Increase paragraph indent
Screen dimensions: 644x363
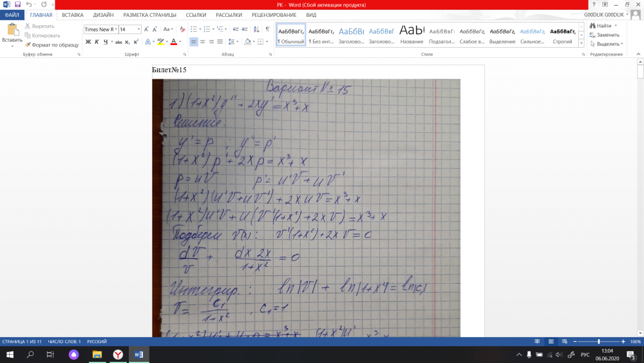click(x=244, y=29)
